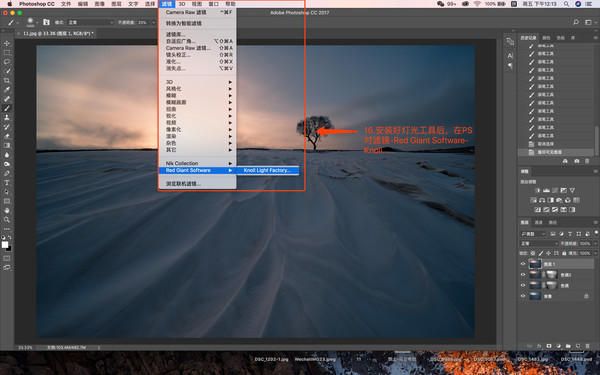Viewport: 600px width, 375px height.
Task: Click the background color swatch
Action: coord(9,249)
